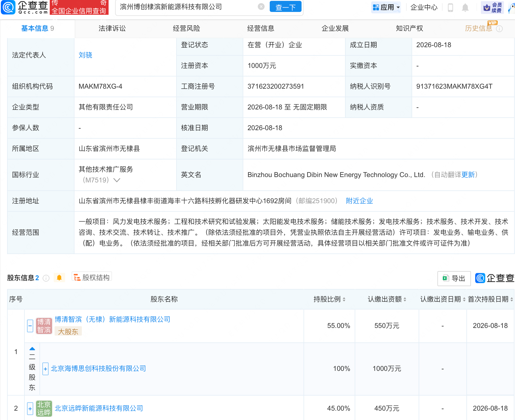Viewport: 515px width, 420px height.
Task: Open 北京海博思创科技股份有限公司 link
Action: [98, 369]
